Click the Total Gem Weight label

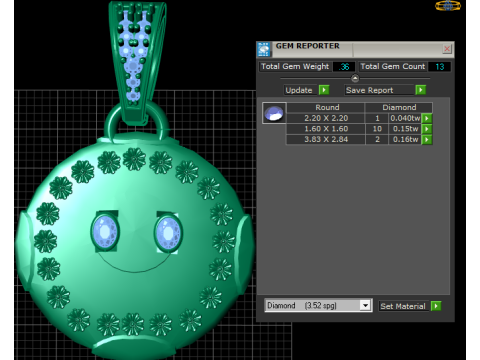[295, 66]
